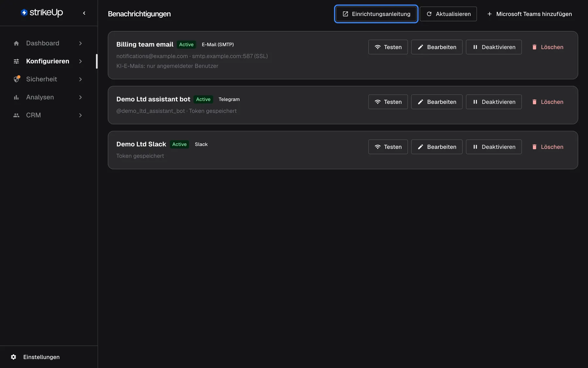This screenshot has height=368, width=588.
Task: Edit the Billing team email channel
Action: tap(437, 47)
